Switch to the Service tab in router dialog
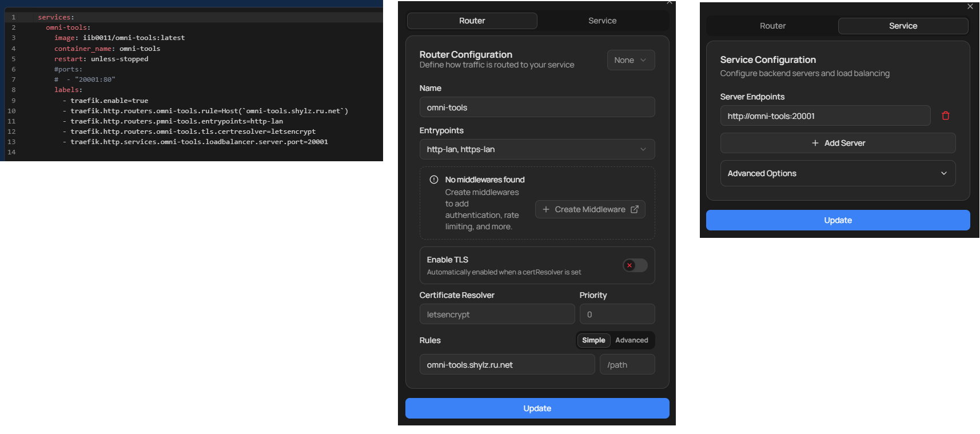 (x=602, y=21)
